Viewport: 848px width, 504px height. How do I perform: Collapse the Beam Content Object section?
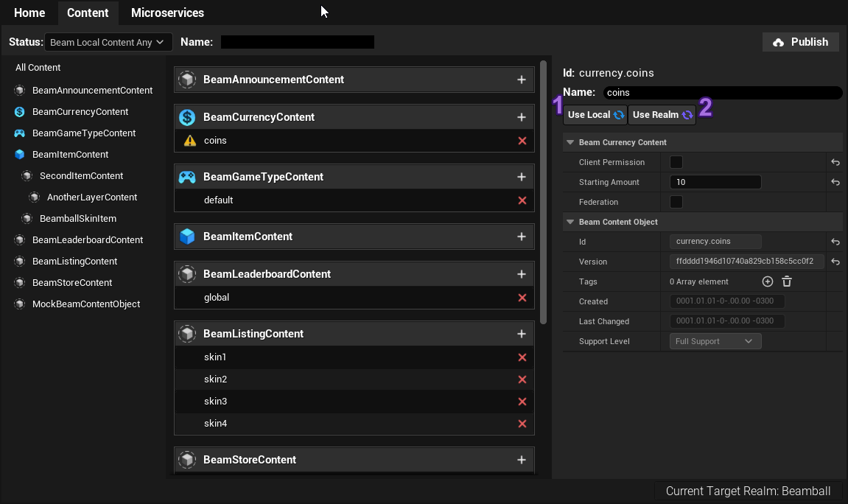[570, 222]
